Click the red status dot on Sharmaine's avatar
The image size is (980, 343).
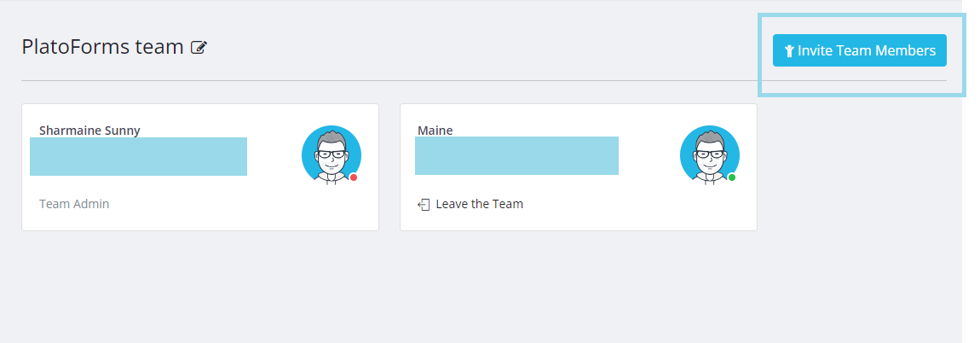click(x=354, y=177)
